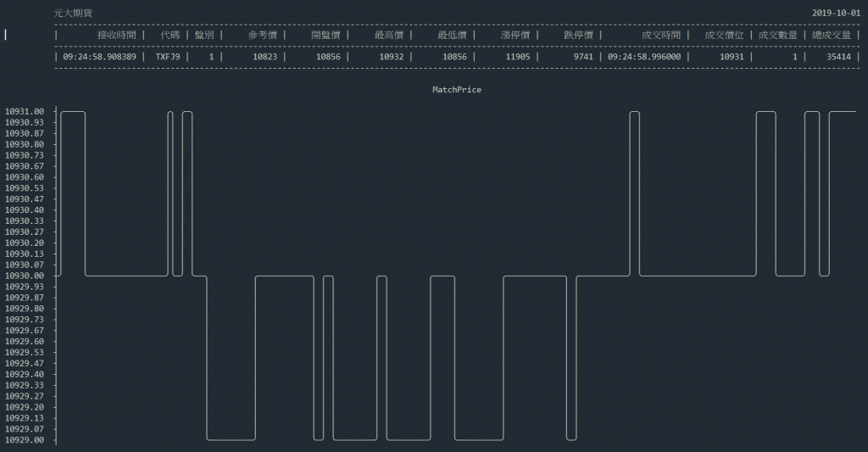Click the 盤別 column header
Screen dimensions: 868x452
coord(204,35)
